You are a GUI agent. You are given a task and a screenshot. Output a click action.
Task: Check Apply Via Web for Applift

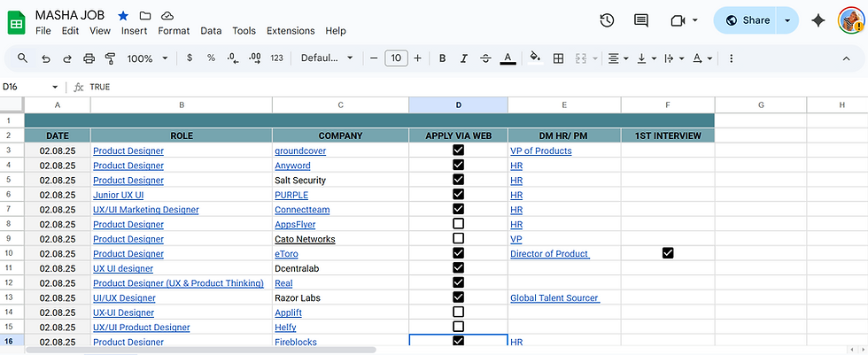pos(459,312)
